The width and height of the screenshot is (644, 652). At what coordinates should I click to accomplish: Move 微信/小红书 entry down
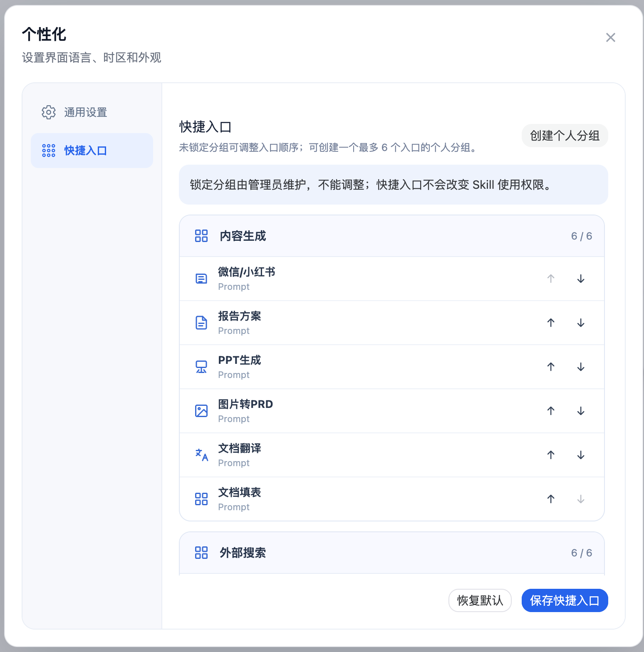coord(581,279)
